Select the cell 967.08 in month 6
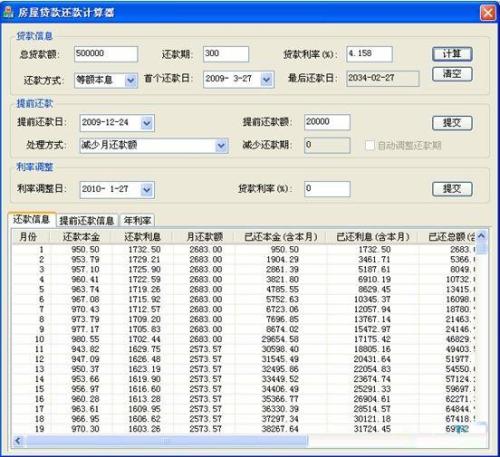Screen dimensions: 500x457 coord(85,299)
